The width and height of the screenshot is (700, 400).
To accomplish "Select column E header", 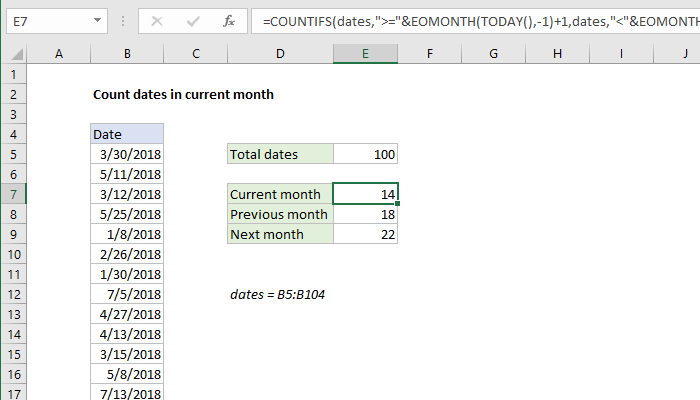I will coord(365,54).
